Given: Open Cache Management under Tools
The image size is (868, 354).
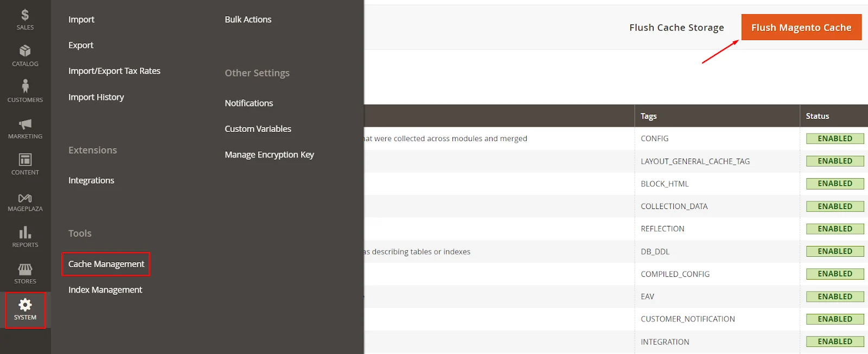Looking at the screenshot, I should tap(106, 264).
